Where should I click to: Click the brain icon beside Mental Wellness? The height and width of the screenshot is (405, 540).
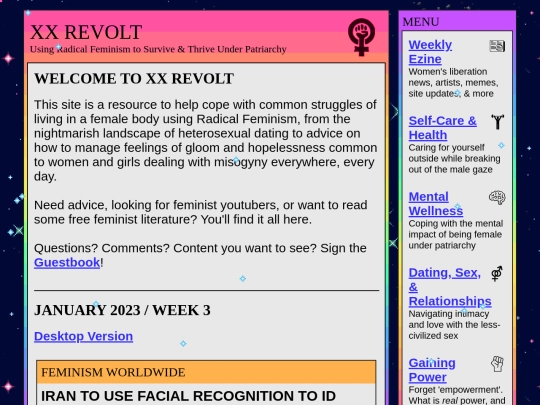click(497, 198)
